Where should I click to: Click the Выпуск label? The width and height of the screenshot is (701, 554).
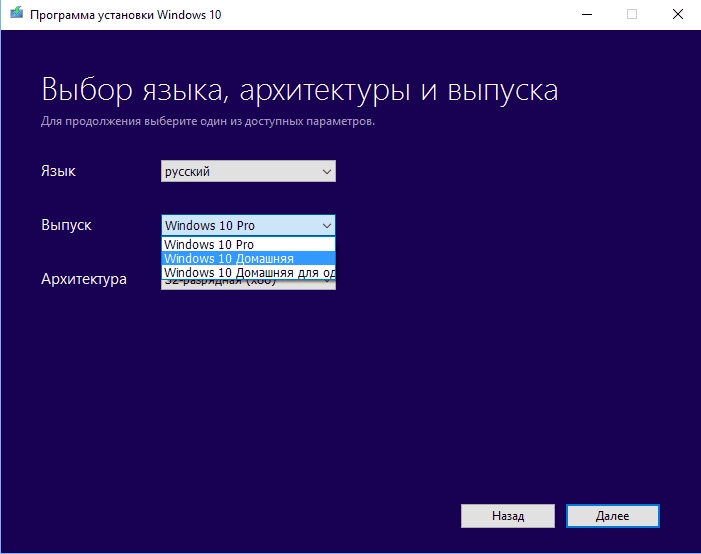pos(66,225)
